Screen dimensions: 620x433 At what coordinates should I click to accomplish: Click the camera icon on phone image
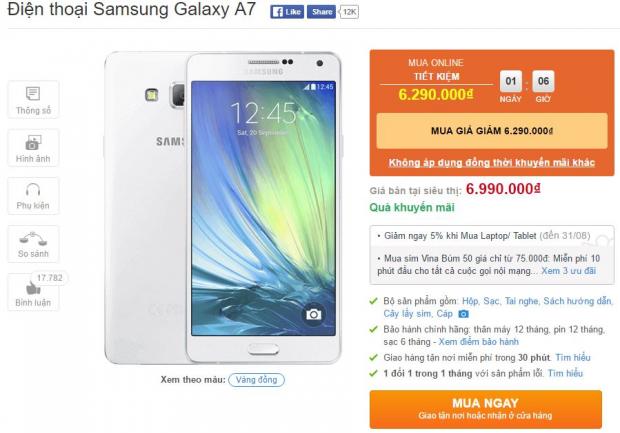(314, 314)
